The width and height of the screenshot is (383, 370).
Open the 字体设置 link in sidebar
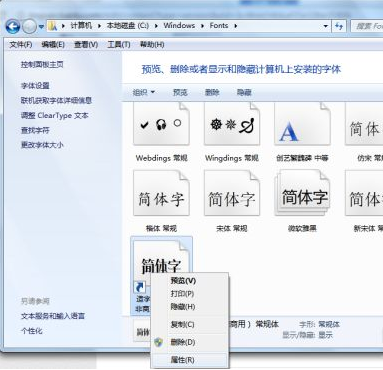(x=35, y=86)
